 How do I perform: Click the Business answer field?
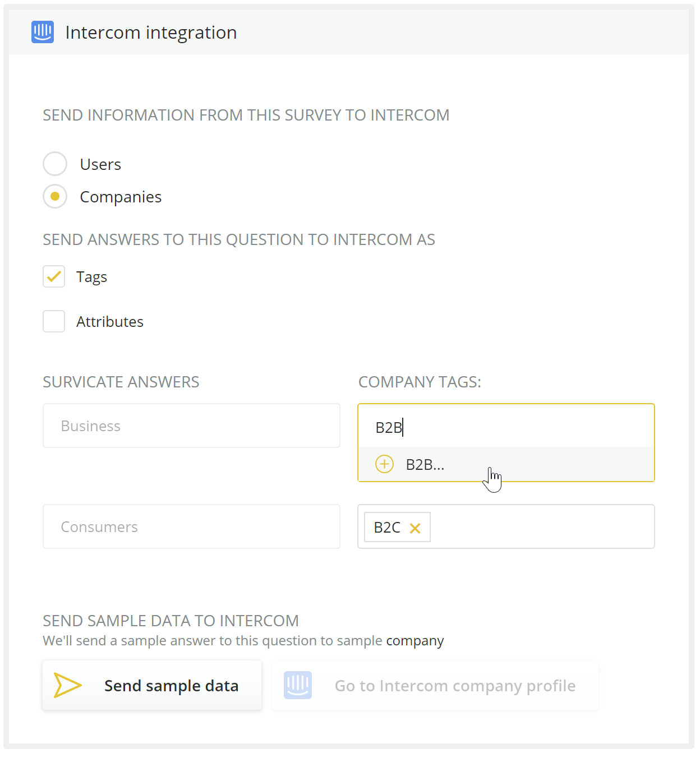(191, 426)
